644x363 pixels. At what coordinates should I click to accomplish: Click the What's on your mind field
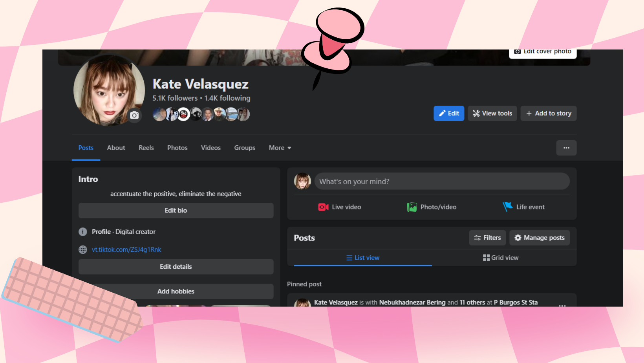[x=442, y=181]
